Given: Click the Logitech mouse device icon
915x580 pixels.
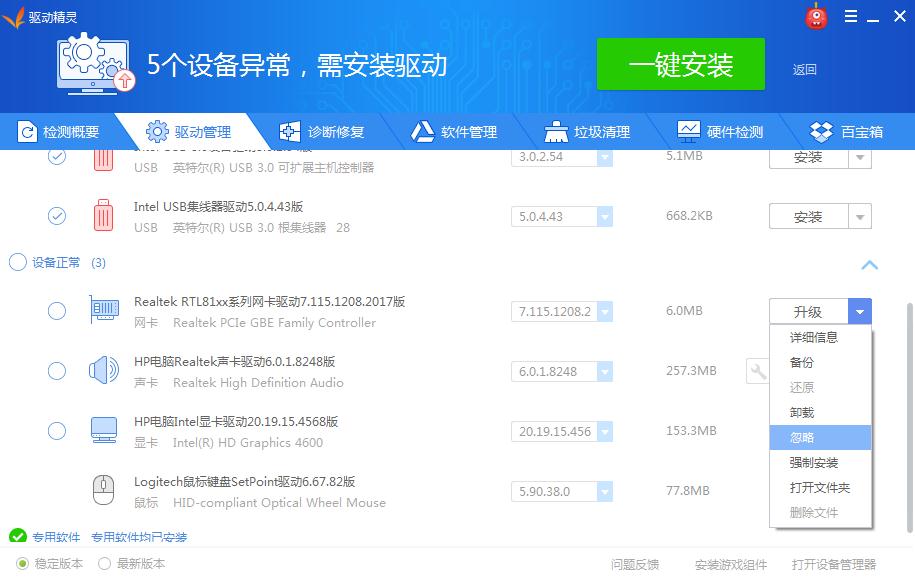Looking at the screenshot, I should (104, 490).
